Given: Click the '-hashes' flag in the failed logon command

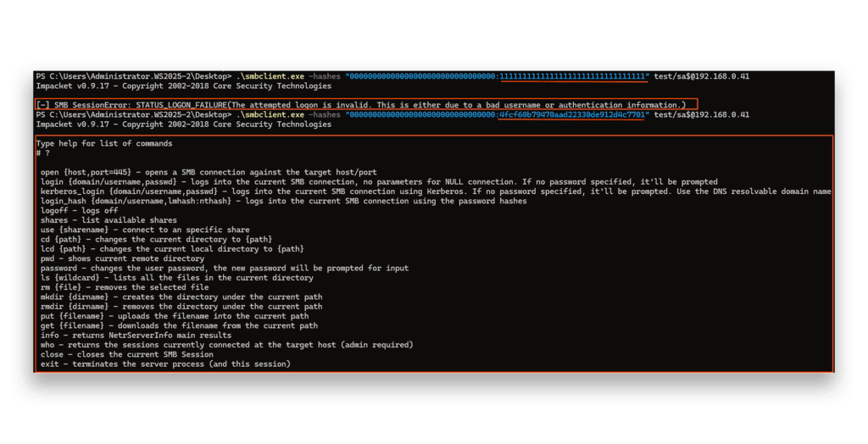Looking at the screenshot, I should [325, 76].
